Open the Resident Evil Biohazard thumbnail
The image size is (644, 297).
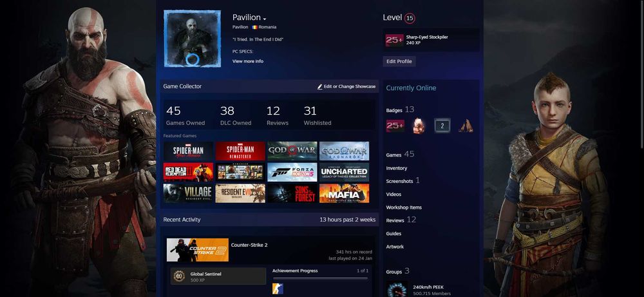coord(240,193)
